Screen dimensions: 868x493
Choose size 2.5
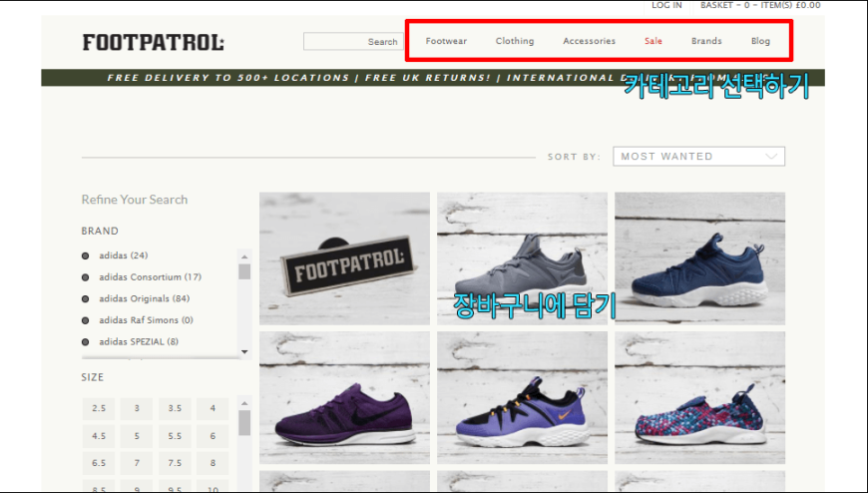pos(99,408)
